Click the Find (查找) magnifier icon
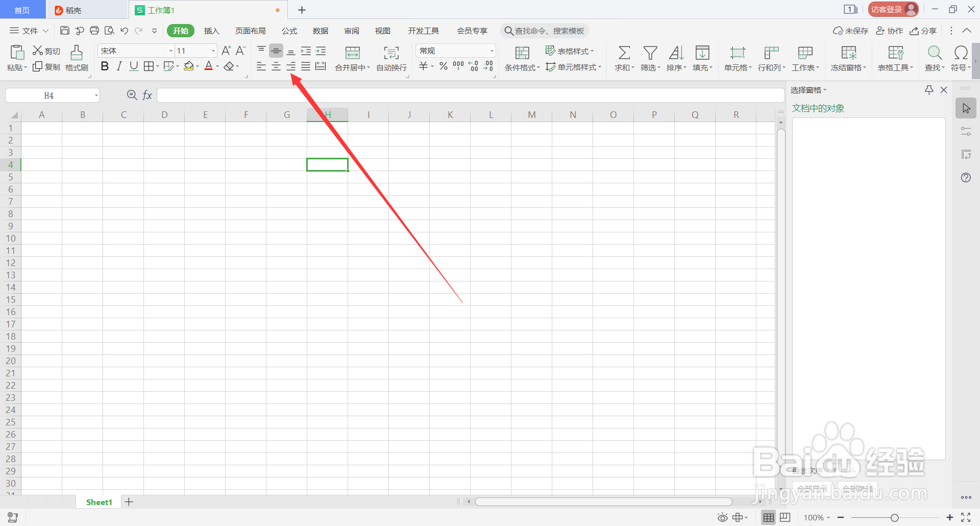Viewport: 980px width, 526px height. [935, 53]
